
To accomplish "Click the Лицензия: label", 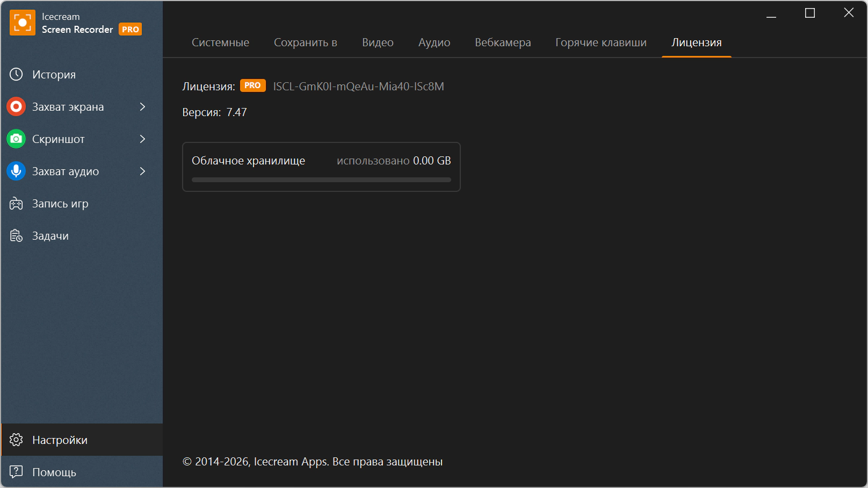I will coord(208,87).
